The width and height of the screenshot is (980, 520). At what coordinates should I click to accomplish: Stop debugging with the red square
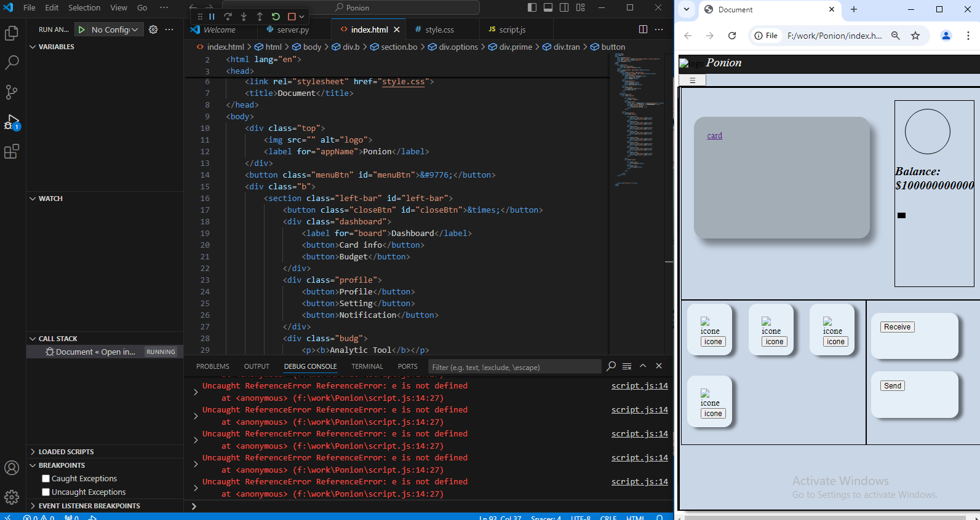(x=292, y=17)
